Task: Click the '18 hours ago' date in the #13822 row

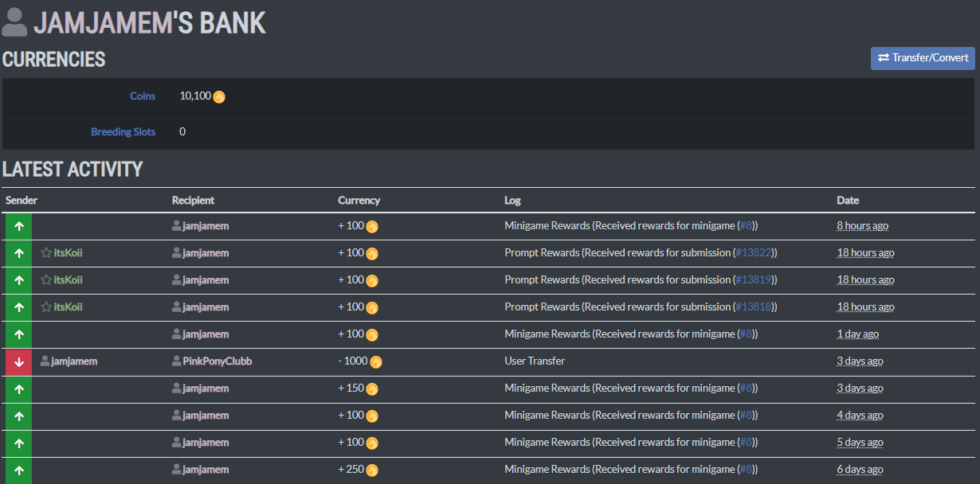Action: pyautogui.click(x=865, y=253)
